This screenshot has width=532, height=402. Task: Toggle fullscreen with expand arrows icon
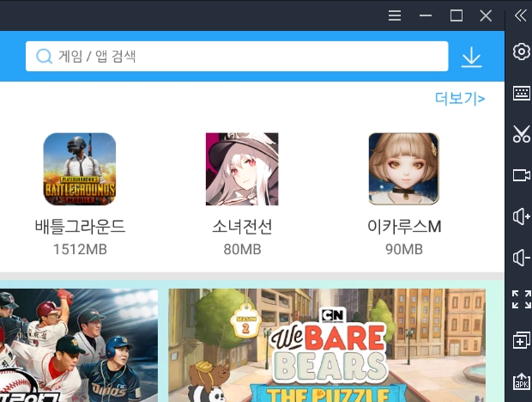[522, 299]
